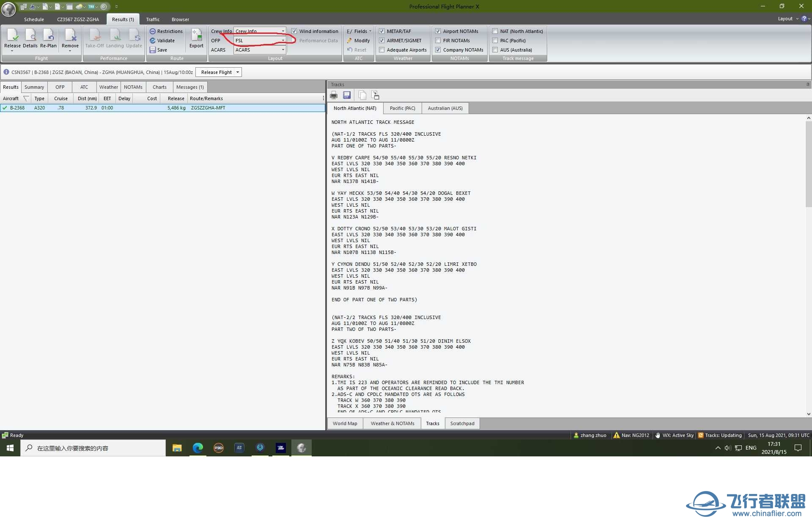Switch to the Pacific PAC tab

(401, 108)
